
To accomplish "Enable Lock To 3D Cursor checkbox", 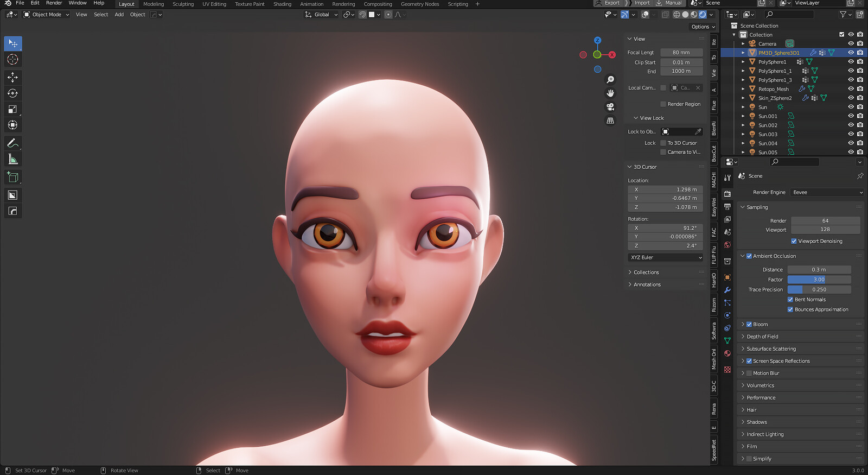I will coord(663,143).
